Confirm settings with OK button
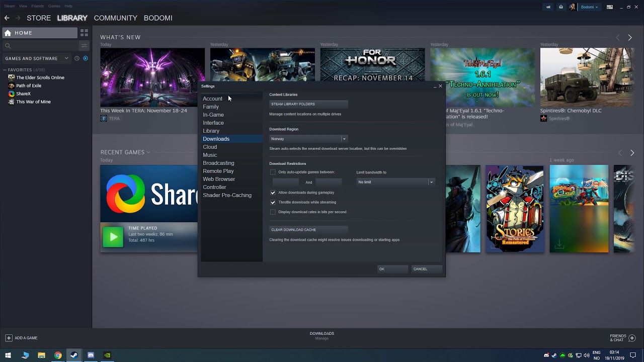Screen dimensions: 644x362 tap(393, 269)
